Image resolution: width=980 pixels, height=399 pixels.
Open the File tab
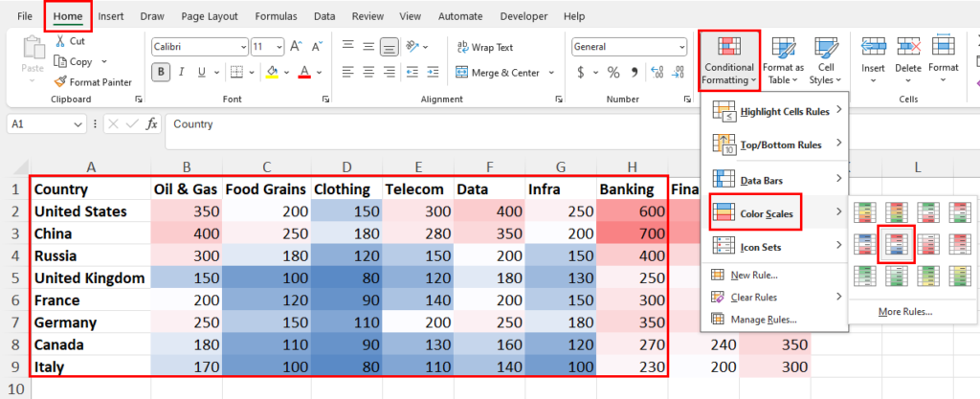[x=24, y=17]
